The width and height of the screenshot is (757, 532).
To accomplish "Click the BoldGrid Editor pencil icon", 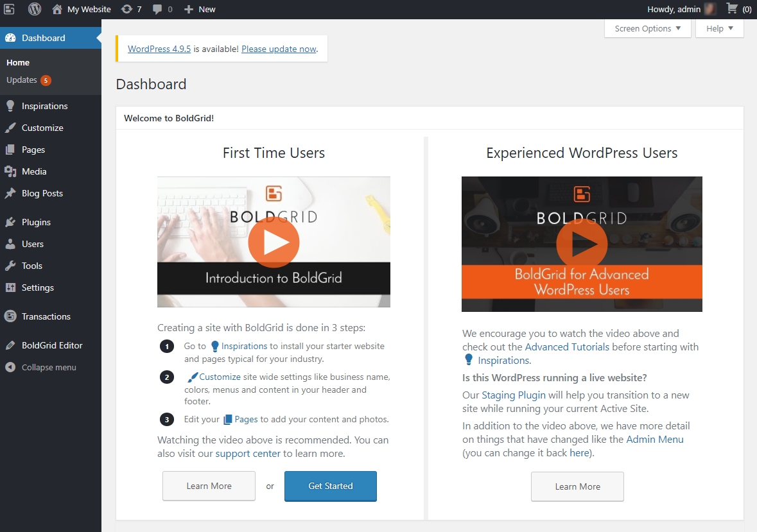I will pyautogui.click(x=10, y=345).
